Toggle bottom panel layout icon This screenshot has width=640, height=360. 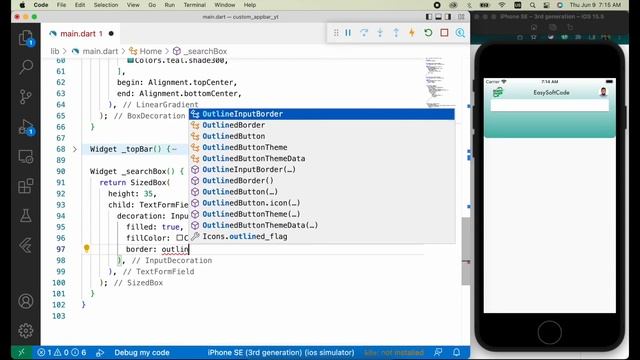click(x=438, y=17)
